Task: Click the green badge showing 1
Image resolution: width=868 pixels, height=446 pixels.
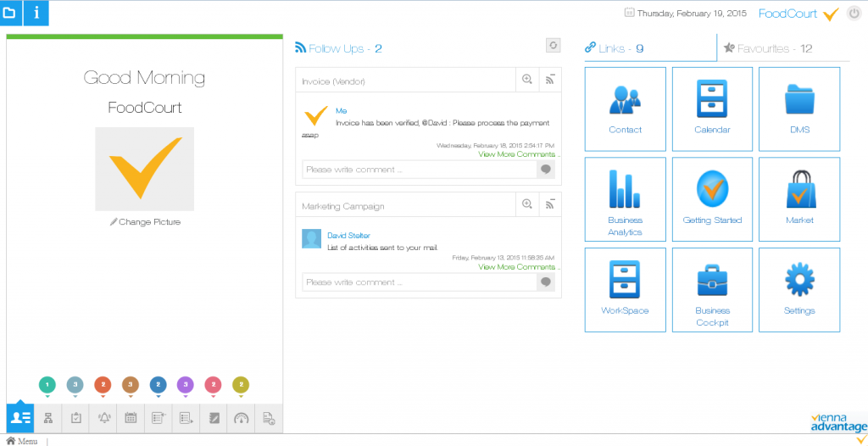Action: 47,384
